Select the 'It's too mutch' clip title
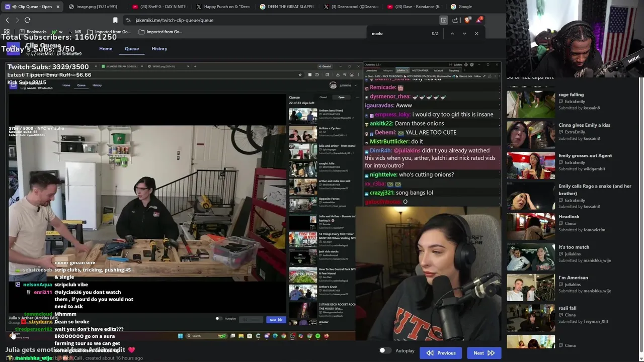Viewport: 644px width, 362px height. tap(574, 247)
